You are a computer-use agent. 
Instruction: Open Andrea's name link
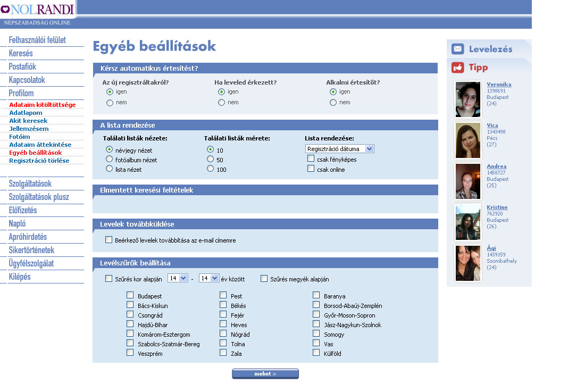[497, 166]
